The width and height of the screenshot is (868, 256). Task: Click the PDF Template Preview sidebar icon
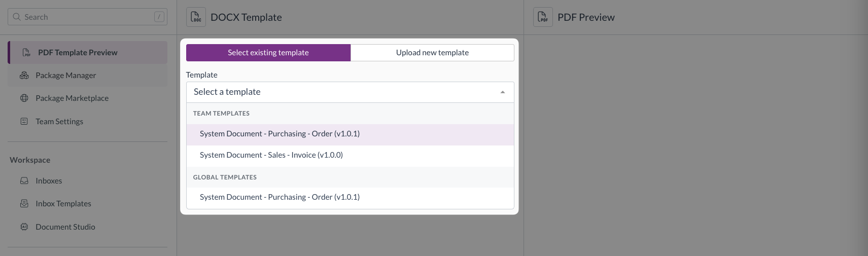[26, 53]
